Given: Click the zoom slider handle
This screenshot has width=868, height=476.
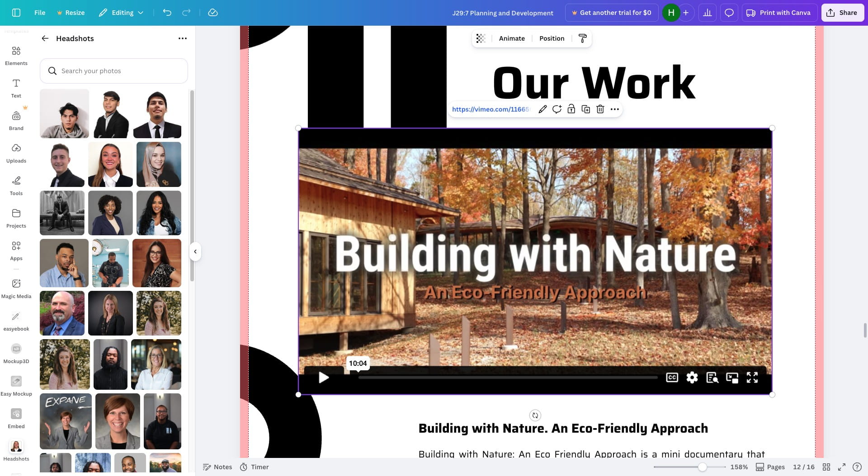Looking at the screenshot, I should pyautogui.click(x=703, y=467).
